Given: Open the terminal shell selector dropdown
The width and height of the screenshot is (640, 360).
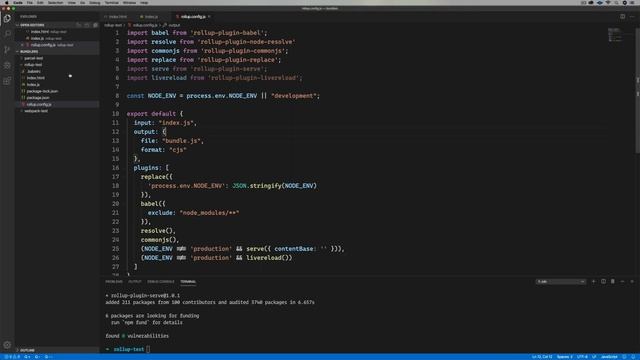Looking at the screenshot, I should pyautogui.click(x=561, y=281).
